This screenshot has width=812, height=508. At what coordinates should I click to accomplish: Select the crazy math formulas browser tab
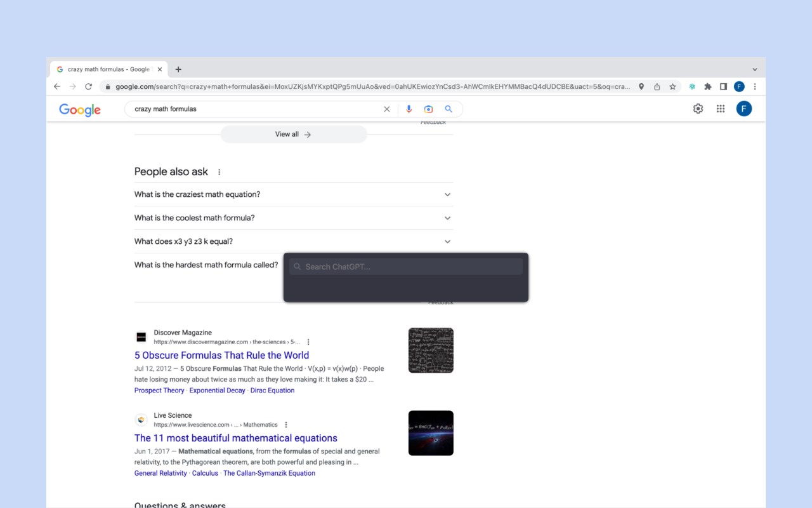click(x=109, y=69)
